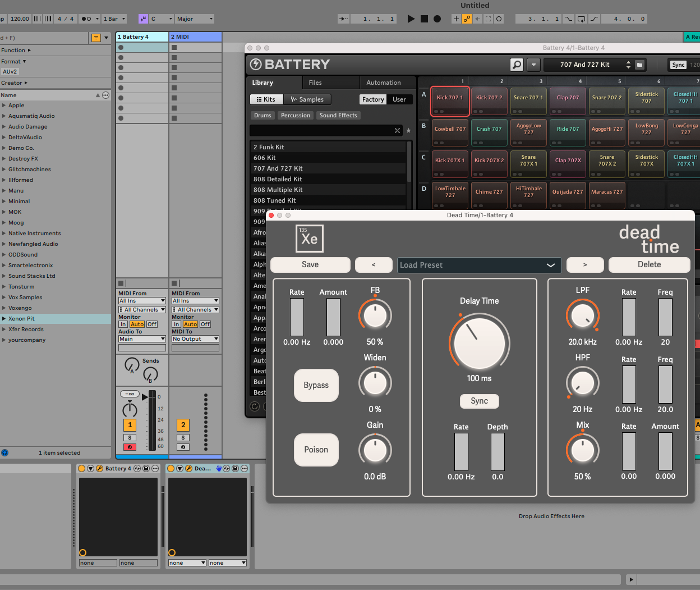Arm track 1 for recording

[130, 447]
